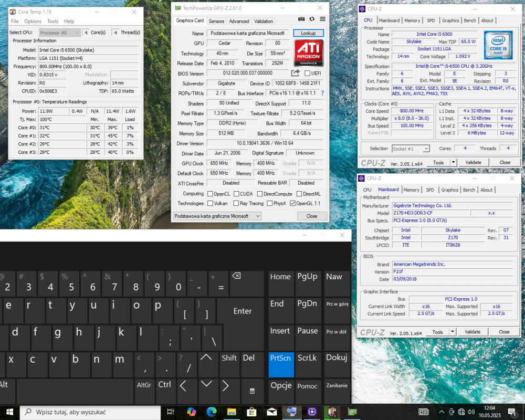The height and width of the screenshot is (420, 525).
Task: Open GPU-Z from the taskbar
Action: [x=352, y=412]
